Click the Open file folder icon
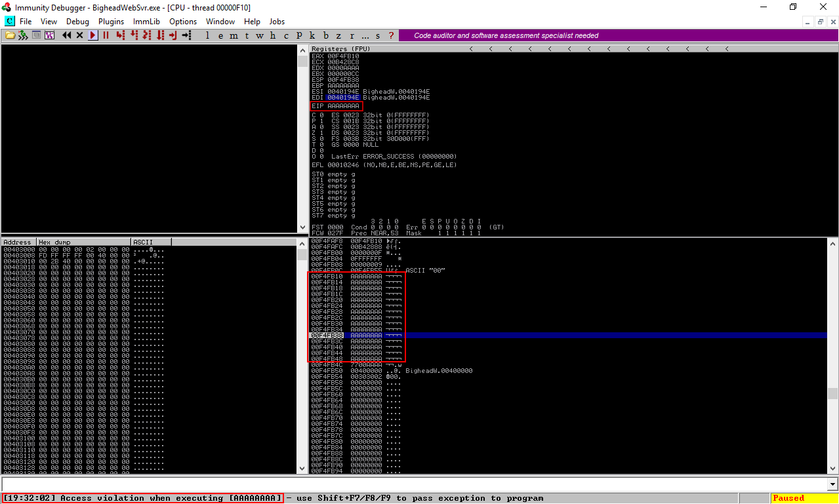This screenshot has width=839, height=504. point(10,35)
